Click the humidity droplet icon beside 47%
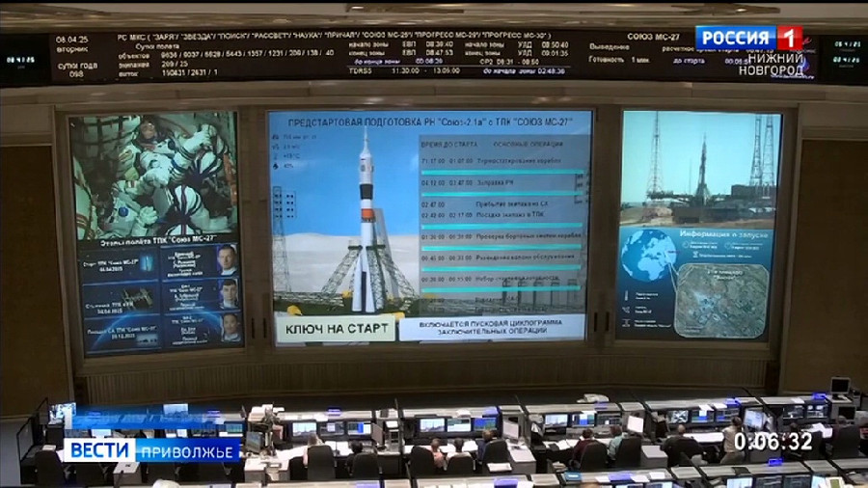This screenshot has width=868, height=488. pyautogui.click(x=276, y=166)
